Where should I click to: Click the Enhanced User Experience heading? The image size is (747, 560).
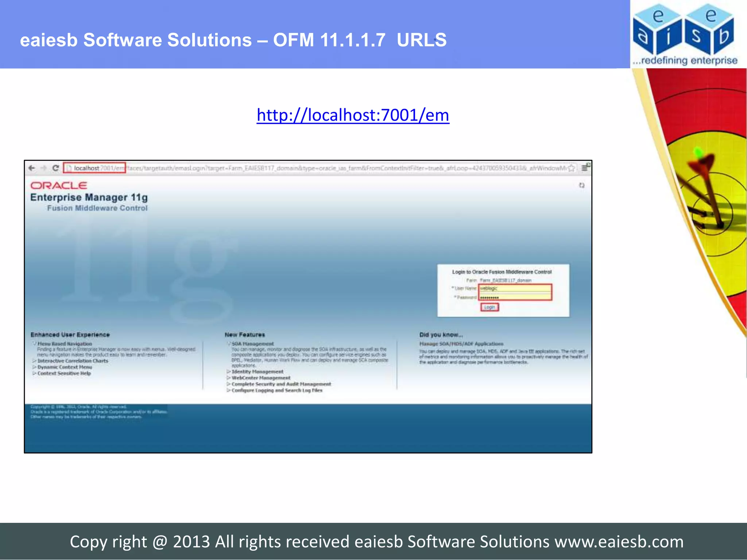tap(70, 335)
